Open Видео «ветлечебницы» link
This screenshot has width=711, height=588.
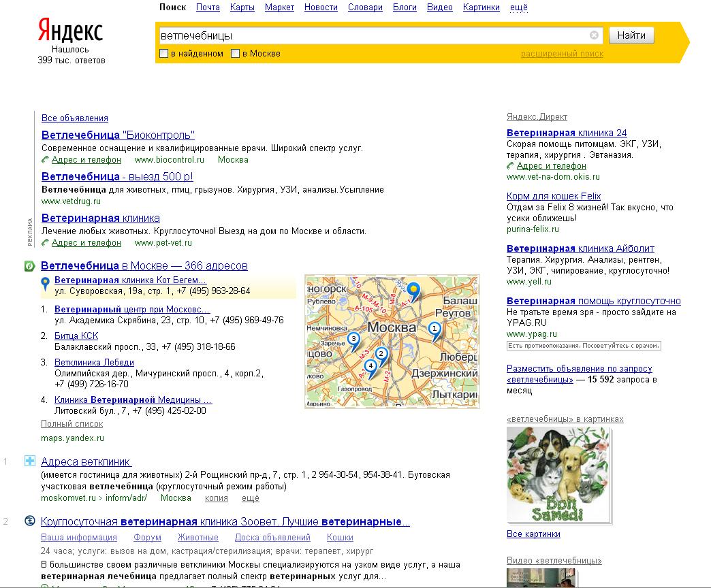tap(554, 560)
